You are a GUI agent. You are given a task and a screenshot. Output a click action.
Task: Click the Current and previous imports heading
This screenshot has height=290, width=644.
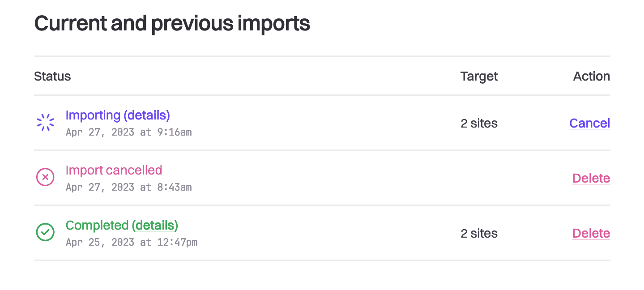point(172,23)
